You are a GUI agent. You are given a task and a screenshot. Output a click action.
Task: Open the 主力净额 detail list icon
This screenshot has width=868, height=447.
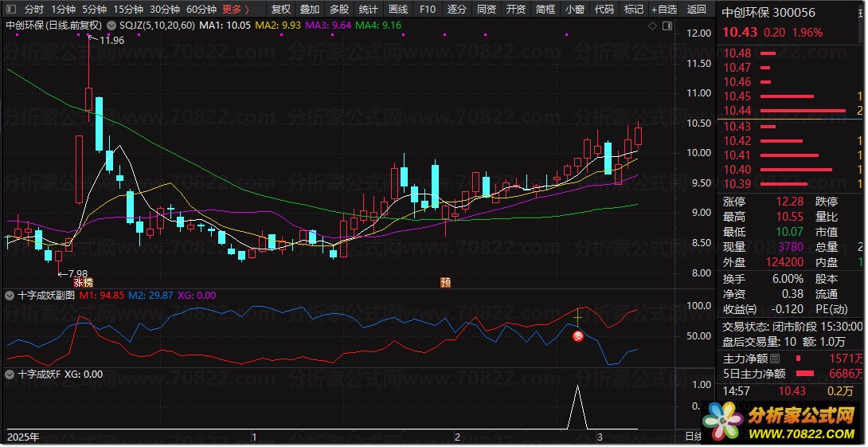(x=775, y=359)
